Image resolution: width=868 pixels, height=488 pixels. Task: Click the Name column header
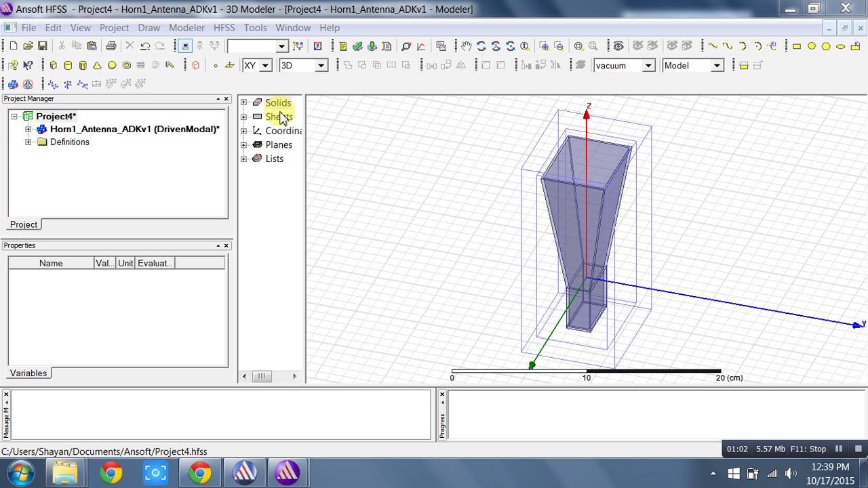(51, 263)
